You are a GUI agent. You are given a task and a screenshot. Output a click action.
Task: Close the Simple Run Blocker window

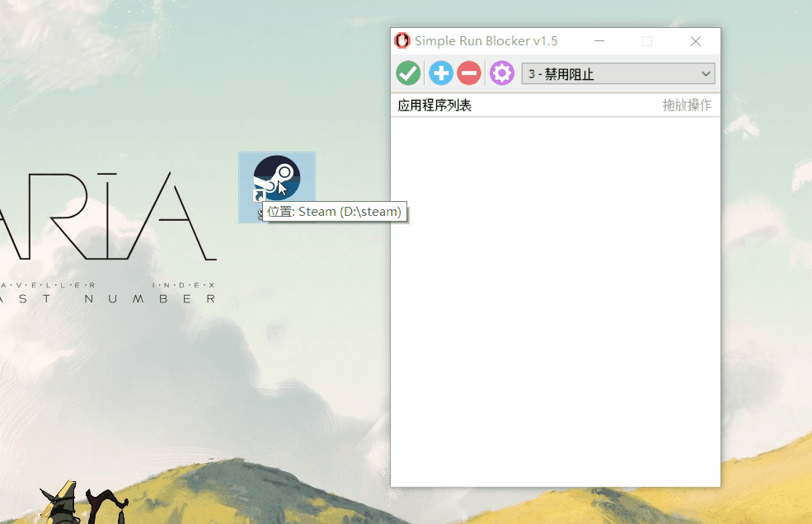coord(696,41)
